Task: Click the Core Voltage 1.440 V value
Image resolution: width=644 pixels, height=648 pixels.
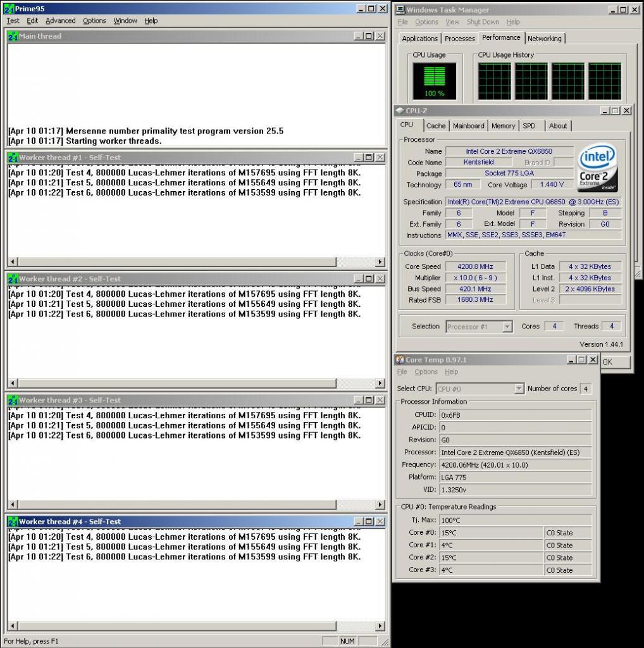Action: (552, 184)
